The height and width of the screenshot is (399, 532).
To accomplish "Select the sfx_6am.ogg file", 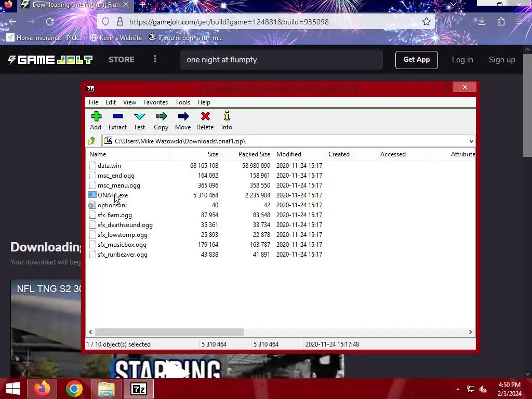I will (x=115, y=215).
